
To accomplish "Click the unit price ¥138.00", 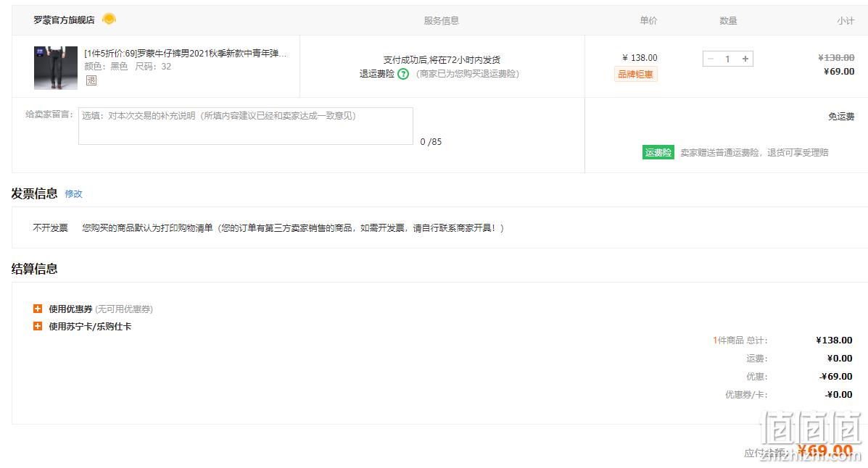I will (x=640, y=57).
